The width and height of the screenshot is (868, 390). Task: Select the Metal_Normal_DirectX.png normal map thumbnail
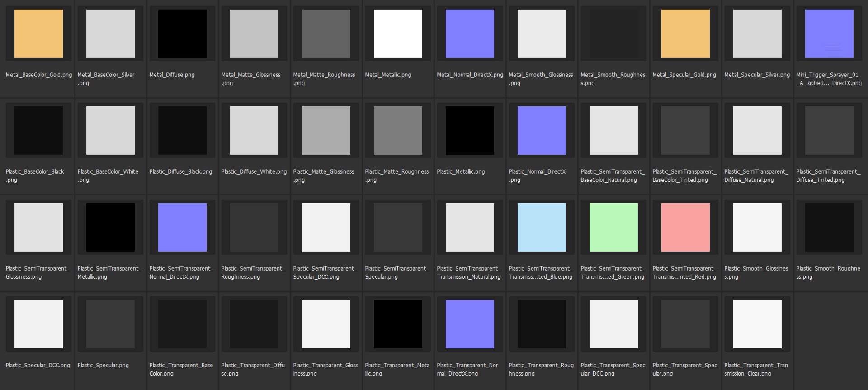coord(470,33)
